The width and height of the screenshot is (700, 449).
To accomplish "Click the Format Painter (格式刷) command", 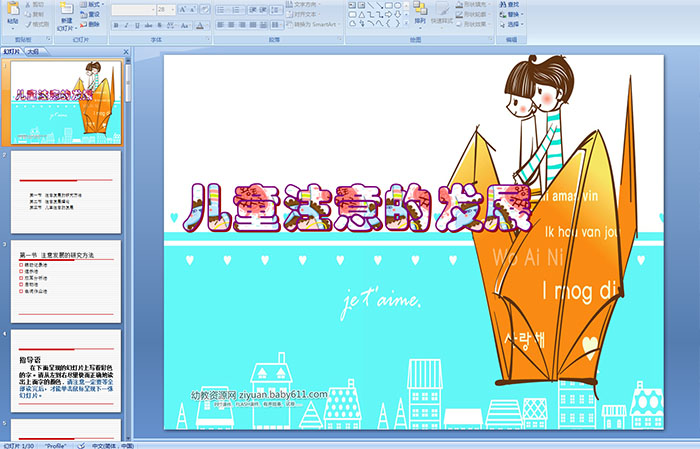I will point(37,24).
